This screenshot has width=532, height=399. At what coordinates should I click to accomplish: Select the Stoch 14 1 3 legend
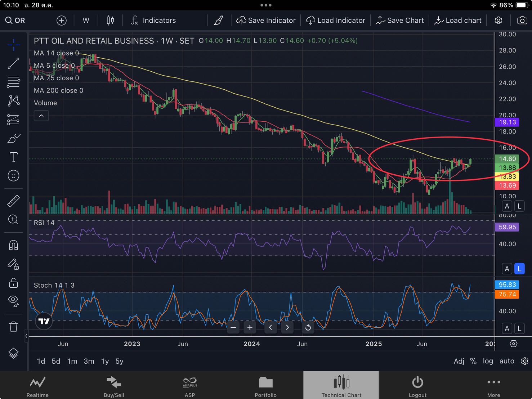54,285
